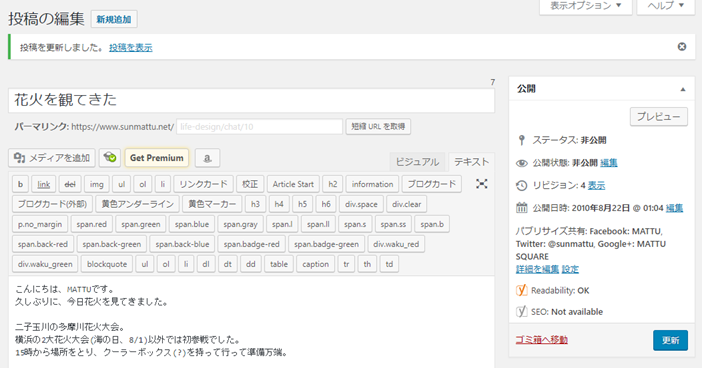Edit 公開状態 visibility link
Image resolution: width=702 pixels, height=368 pixels.
tap(608, 163)
